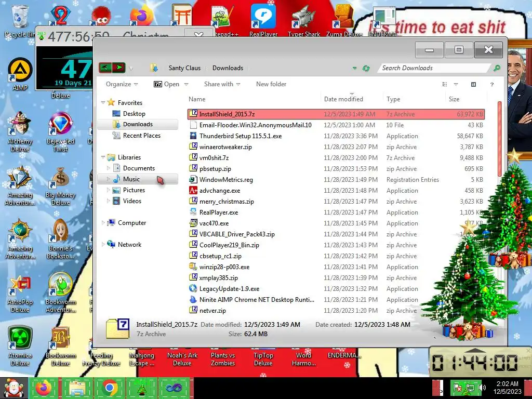
Task: Open the Bejeweled Twist desktop shortcut
Action: (60, 131)
